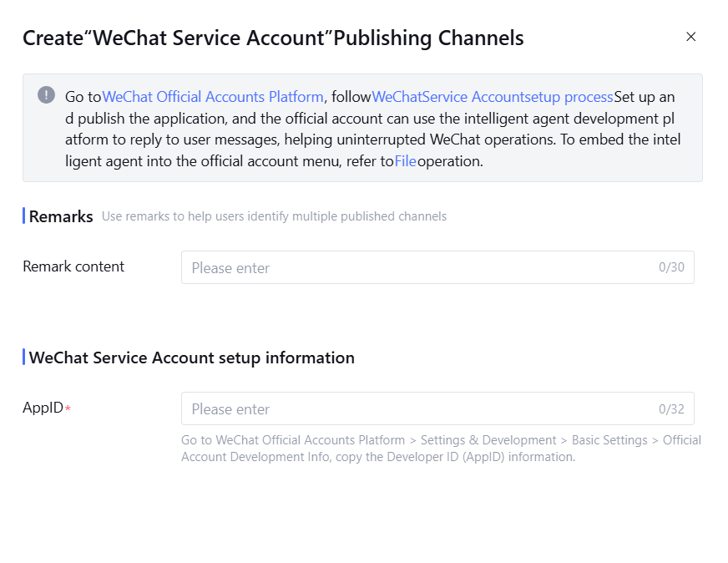The width and height of the screenshot is (728, 563).
Task: Click blue bar marker beside Remarks
Action: [23, 216]
